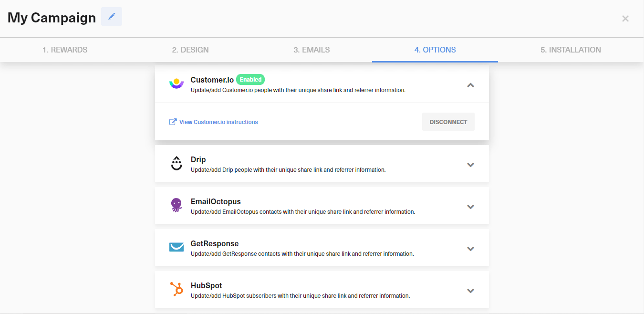644x314 pixels.
Task: Open View Customer.io instructions link
Action: pyautogui.click(x=218, y=122)
